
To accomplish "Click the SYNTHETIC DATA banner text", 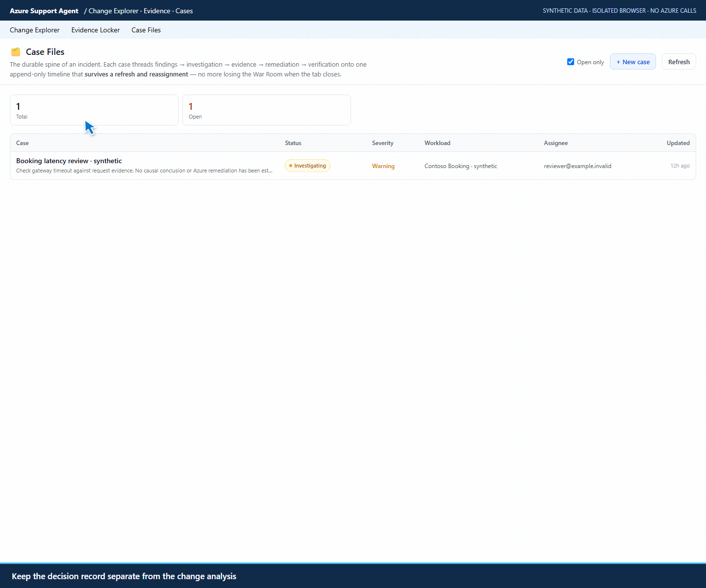I will (x=619, y=11).
